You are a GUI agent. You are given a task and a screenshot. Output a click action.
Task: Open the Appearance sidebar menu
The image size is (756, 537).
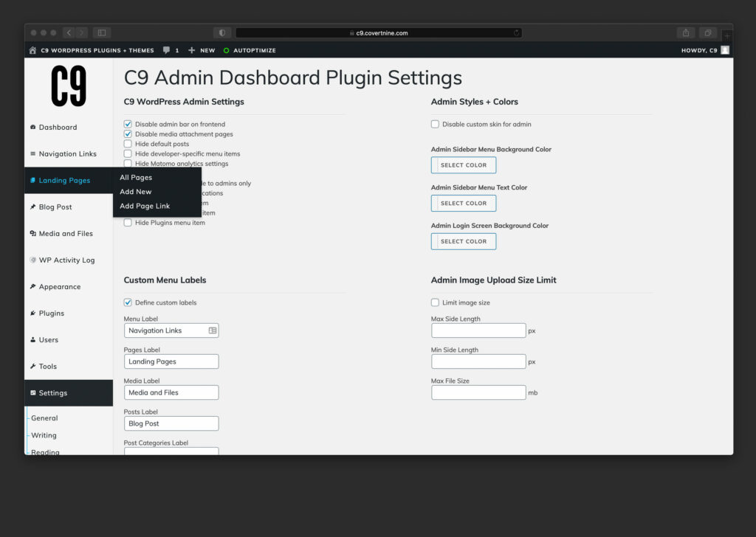[x=69, y=286]
